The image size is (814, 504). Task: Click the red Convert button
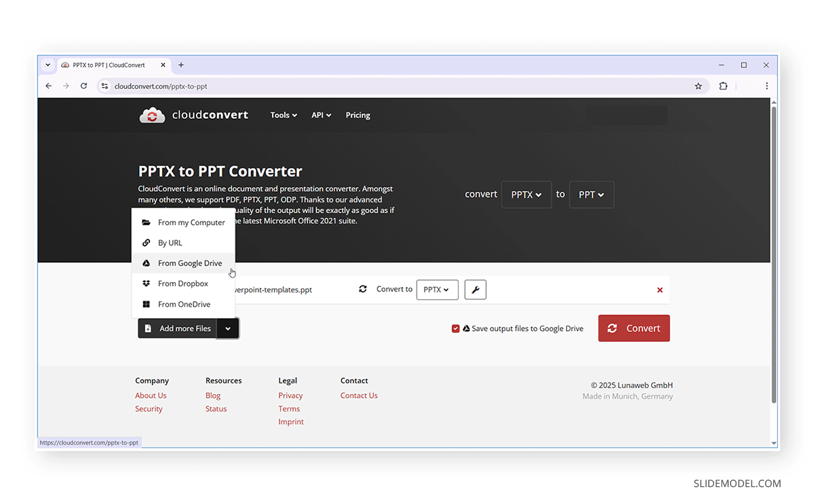click(x=634, y=328)
